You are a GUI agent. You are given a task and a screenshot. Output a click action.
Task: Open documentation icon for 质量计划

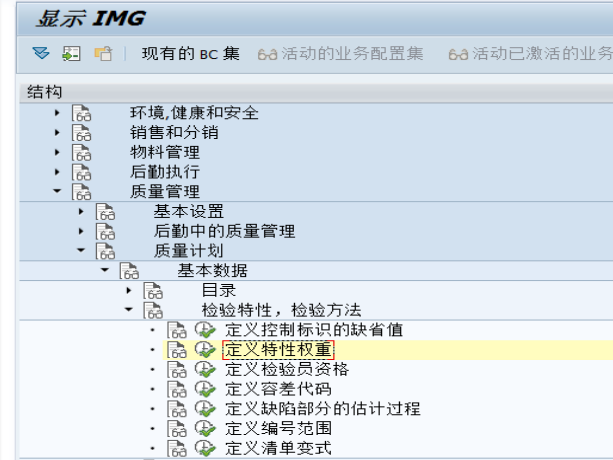tap(106, 251)
